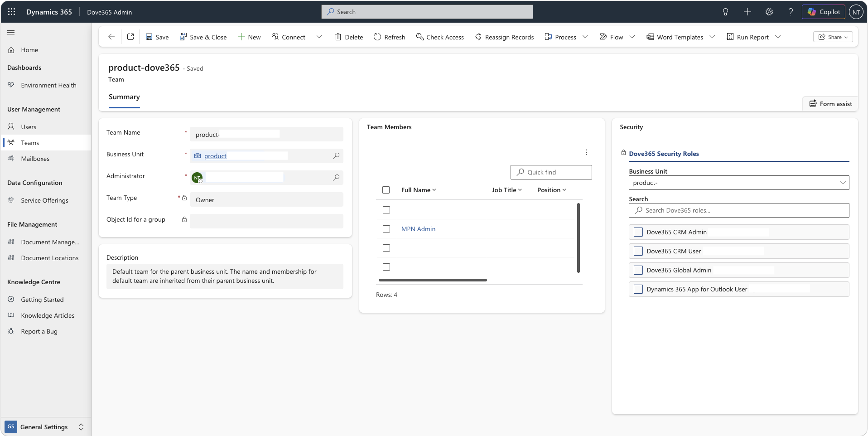Image resolution: width=868 pixels, height=436 pixels.
Task: Launch Copilot from header
Action: (x=824, y=12)
